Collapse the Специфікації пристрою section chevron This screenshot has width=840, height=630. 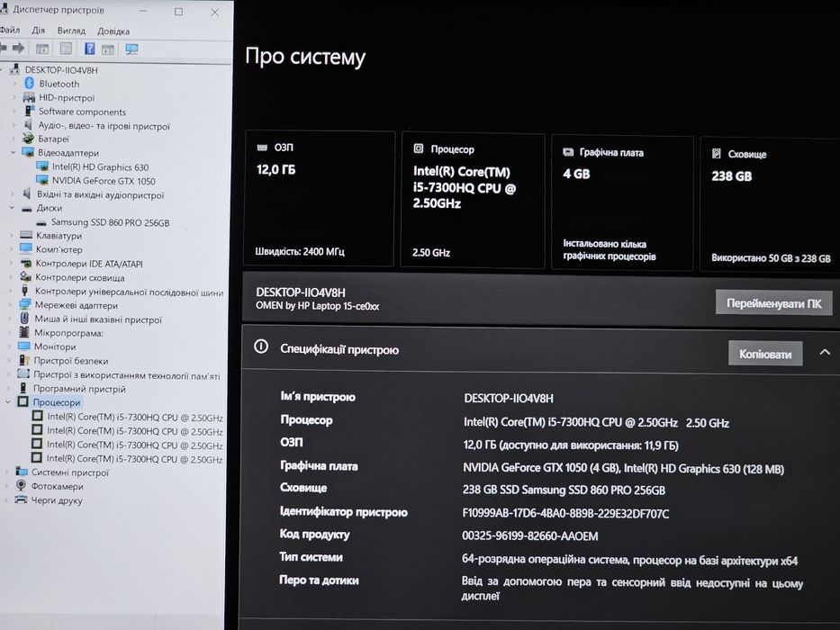pos(825,352)
